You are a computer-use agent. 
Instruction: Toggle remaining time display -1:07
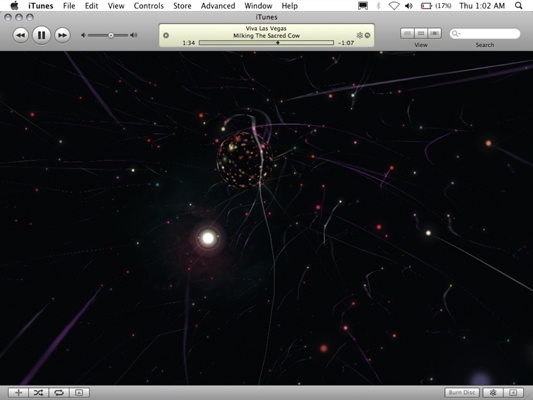point(346,43)
